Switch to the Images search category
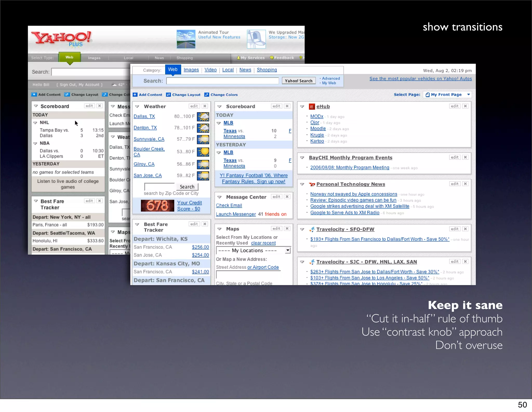This screenshot has height=412, width=532. 191,70
